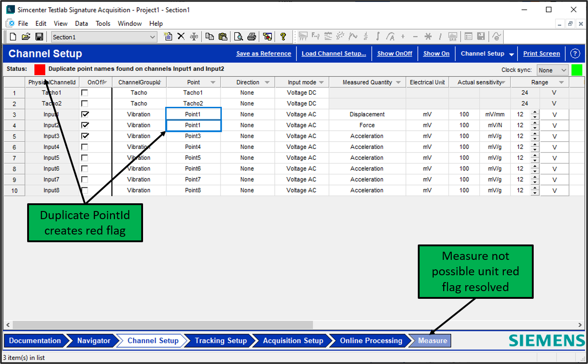Click the circled help icon in Channel Setup header
Image resolution: width=588 pixels, height=364 pixels.
(575, 53)
